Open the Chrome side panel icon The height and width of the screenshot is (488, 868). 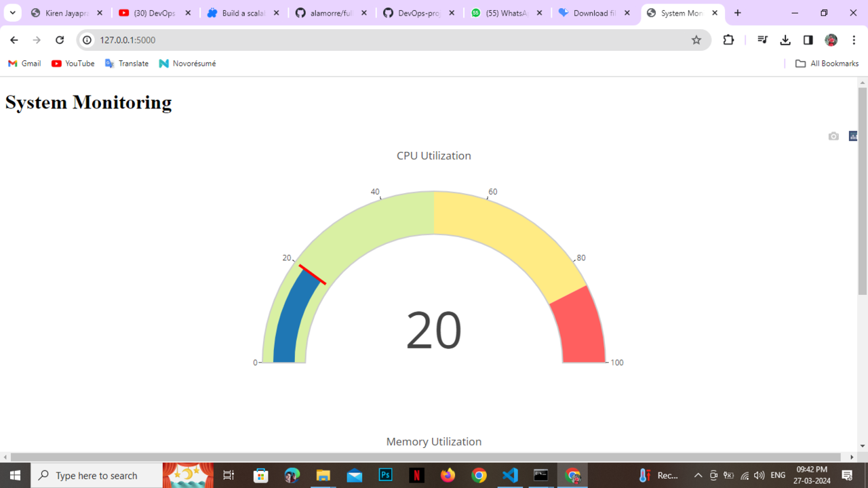tap(808, 40)
